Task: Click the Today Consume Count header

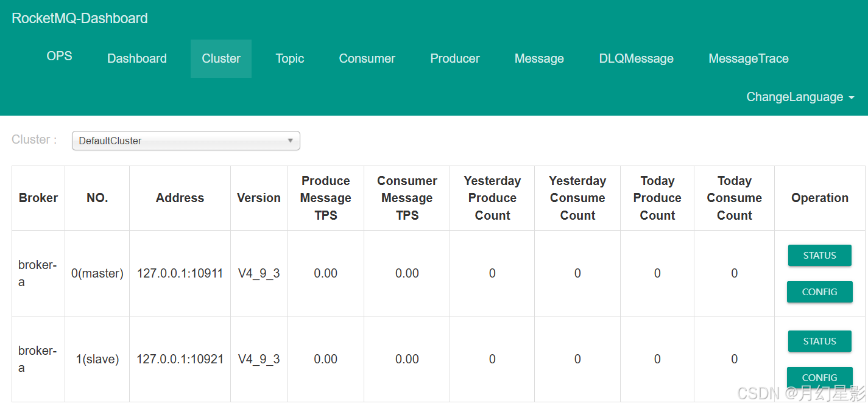Action: [x=735, y=198]
